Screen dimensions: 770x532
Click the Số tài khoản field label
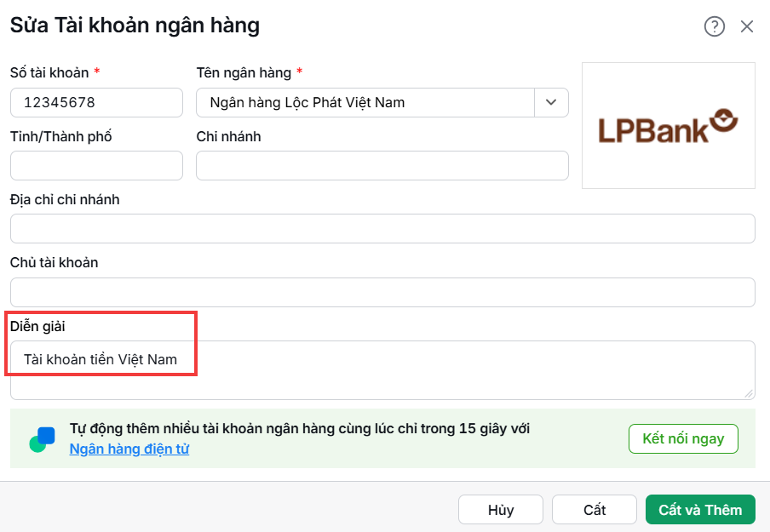coord(49,72)
